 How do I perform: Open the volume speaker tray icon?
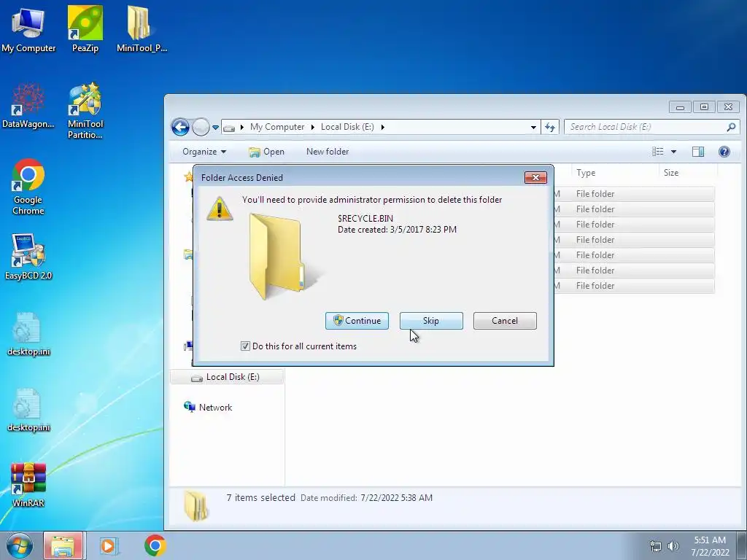pos(673,546)
